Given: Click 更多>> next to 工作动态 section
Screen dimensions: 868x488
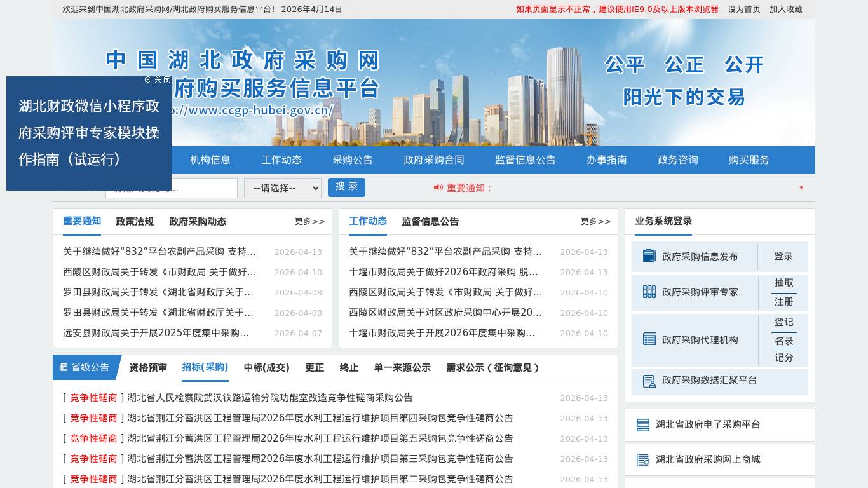Looking at the screenshot, I should click(x=595, y=221).
